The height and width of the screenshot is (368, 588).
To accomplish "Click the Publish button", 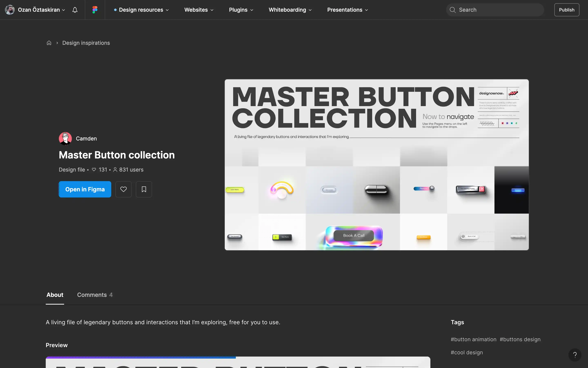I will (567, 10).
